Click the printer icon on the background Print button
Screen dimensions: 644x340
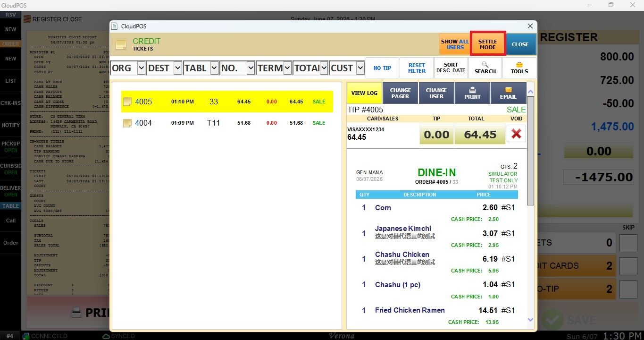coord(76,312)
